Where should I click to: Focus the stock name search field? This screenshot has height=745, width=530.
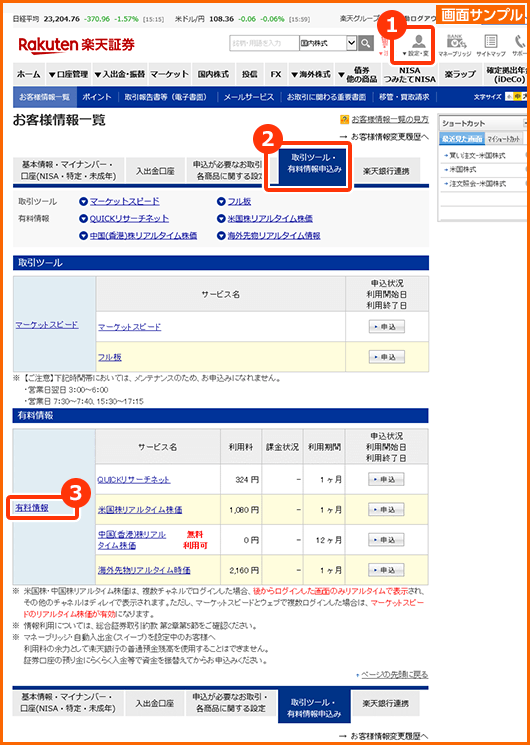(x=264, y=43)
